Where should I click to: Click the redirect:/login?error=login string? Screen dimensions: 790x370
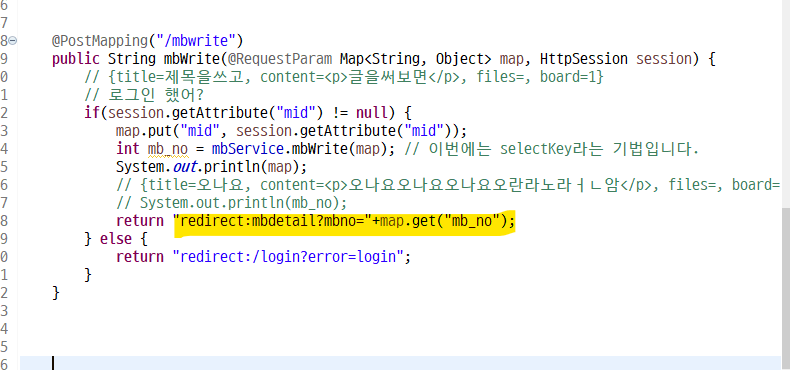coord(289,257)
